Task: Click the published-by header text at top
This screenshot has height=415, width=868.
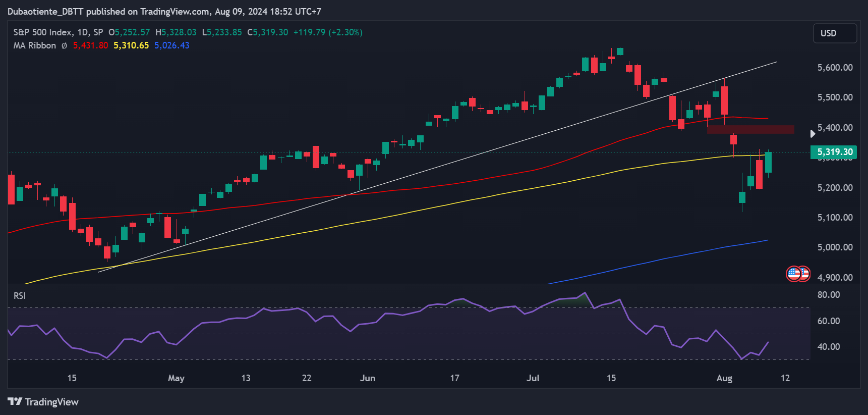Action: pos(164,12)
